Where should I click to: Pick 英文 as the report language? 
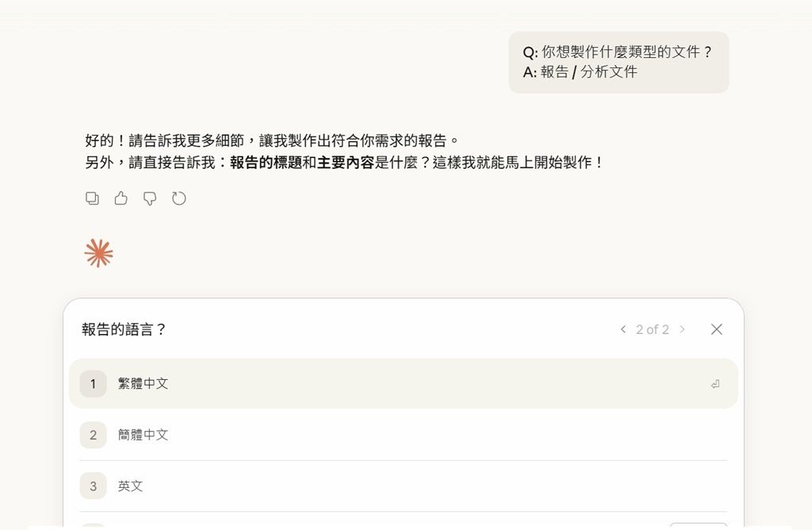pos(131,486)
